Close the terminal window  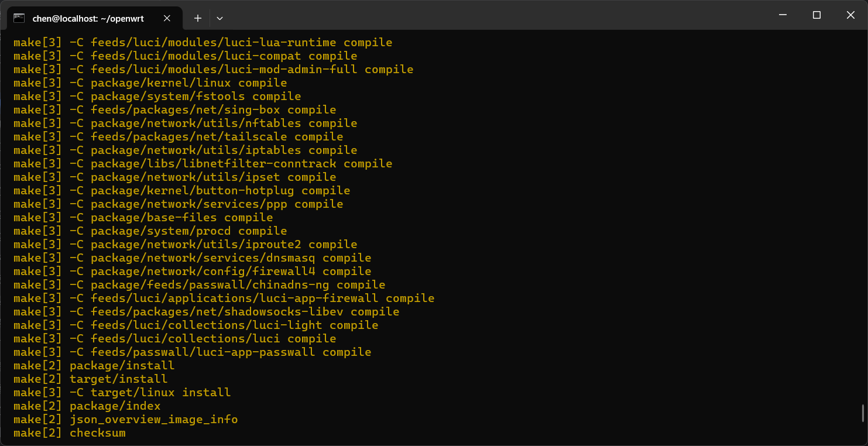coord(850,15)
